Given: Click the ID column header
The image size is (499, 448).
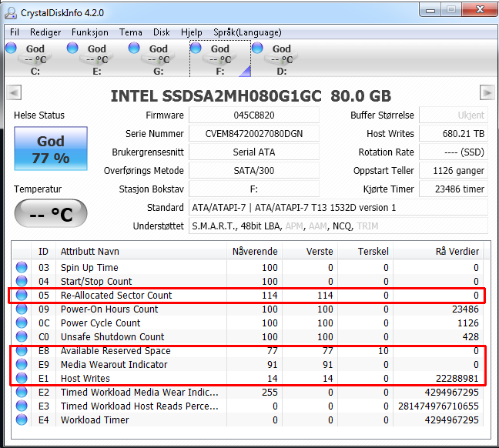Looking at the screenshot, I should [43, 251].
